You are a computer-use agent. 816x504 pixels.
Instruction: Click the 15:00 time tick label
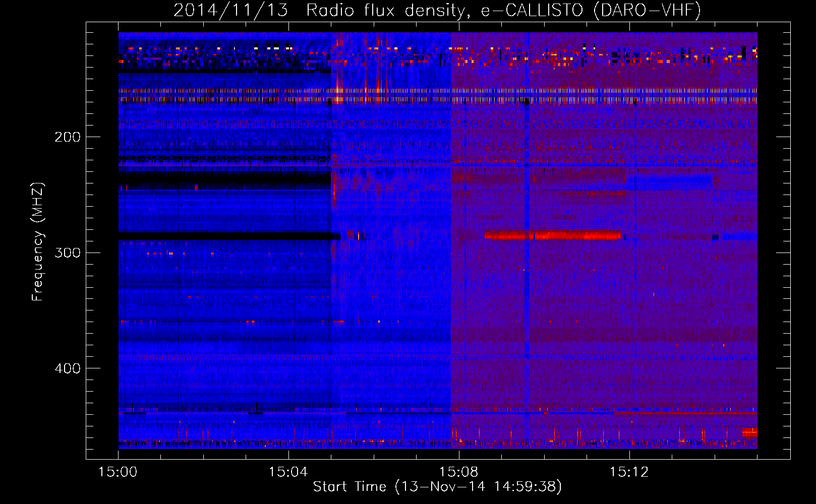[118, 472]
